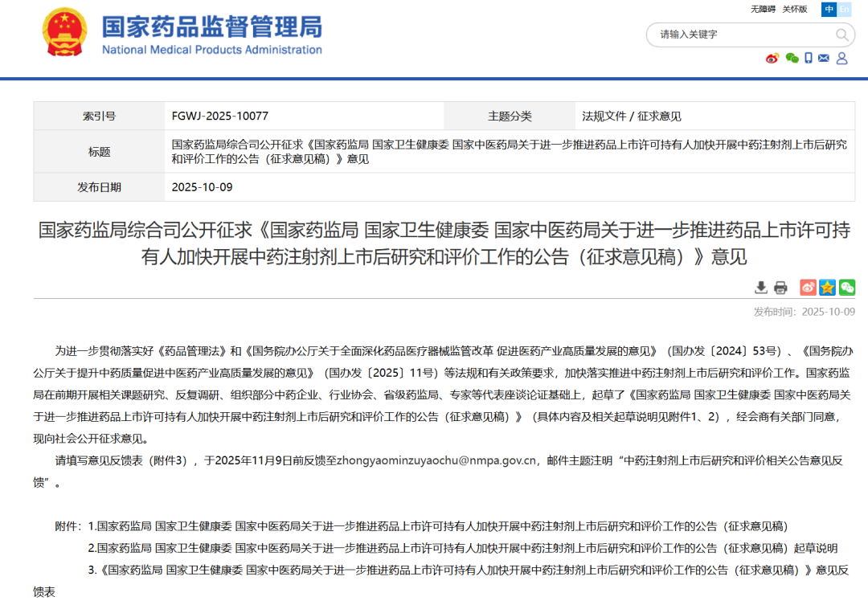The width and height of the screenshot is (868, 605).
Task: Click 法规文件 / 征求意见 category value
Action: [x=632, y=117]
